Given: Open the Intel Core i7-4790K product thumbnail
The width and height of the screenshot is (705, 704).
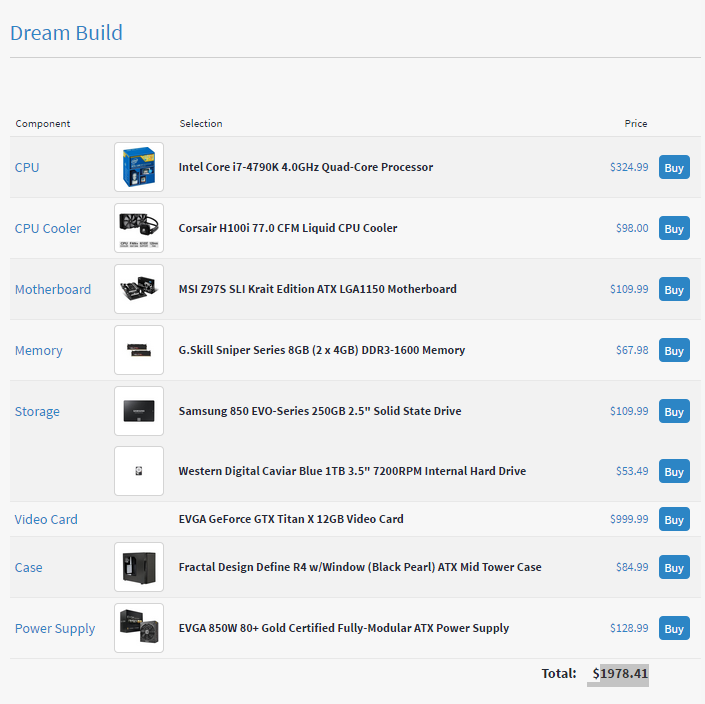Looking at the screenshot, I should pyautogui.click(x=139, y=167).
